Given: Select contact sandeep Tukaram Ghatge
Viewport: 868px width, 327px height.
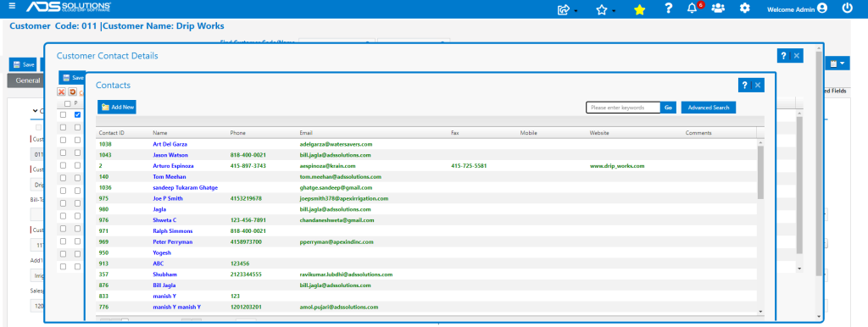Looking at the screenshot, I should pyautogui.click(x=185, y=187).
